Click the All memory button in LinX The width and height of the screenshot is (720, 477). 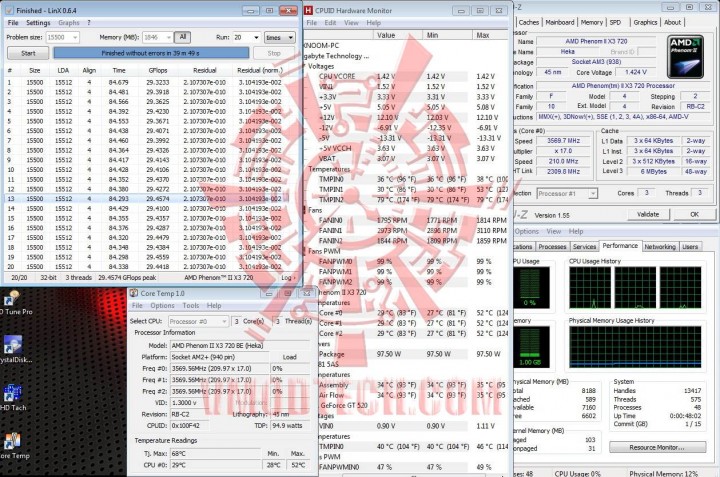click(x=183, y=37)
